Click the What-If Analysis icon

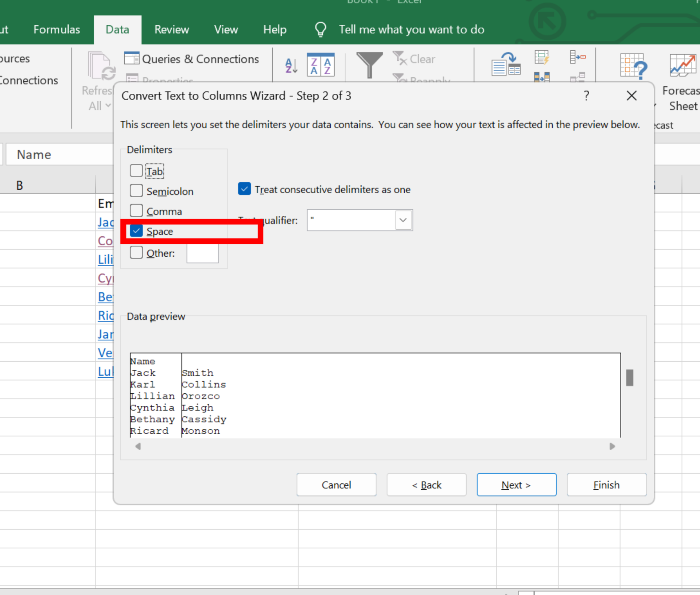[633, 66]
